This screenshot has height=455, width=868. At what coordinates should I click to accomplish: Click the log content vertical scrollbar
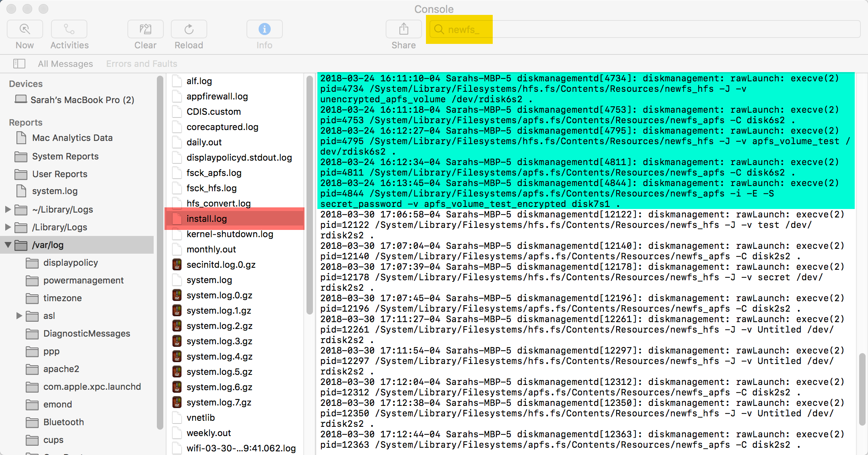point(862,389)
